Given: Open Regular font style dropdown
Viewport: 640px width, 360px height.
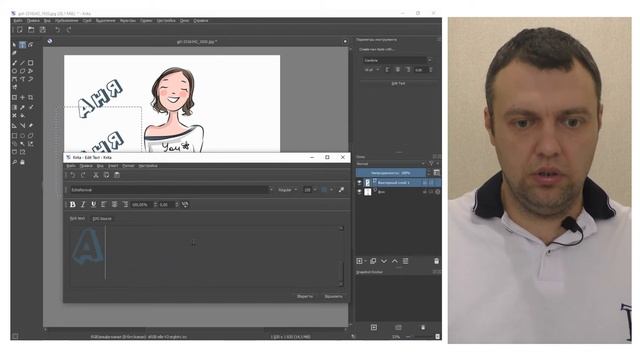Looking at the screenshot, I should [x=287, y=190].
